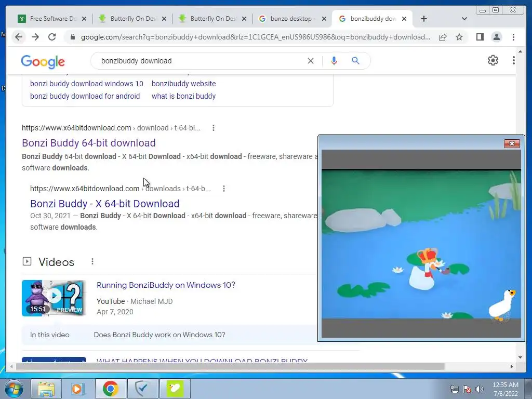The height and width of the screenshot is (399, 532).
Task: Open the Chrome three-dot menu
Action: 513,37
